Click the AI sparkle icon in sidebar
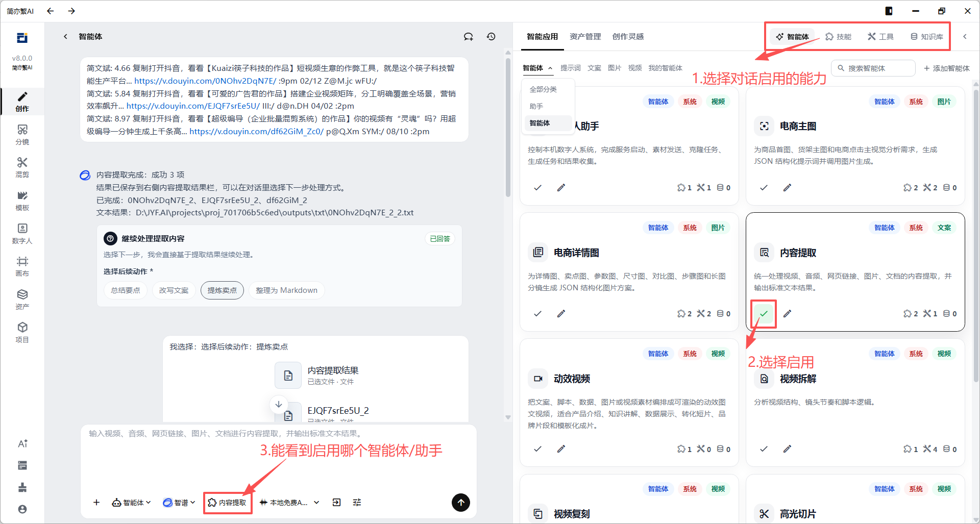The height and width of the screenshot is (524, 980). (x=22, y=443)
